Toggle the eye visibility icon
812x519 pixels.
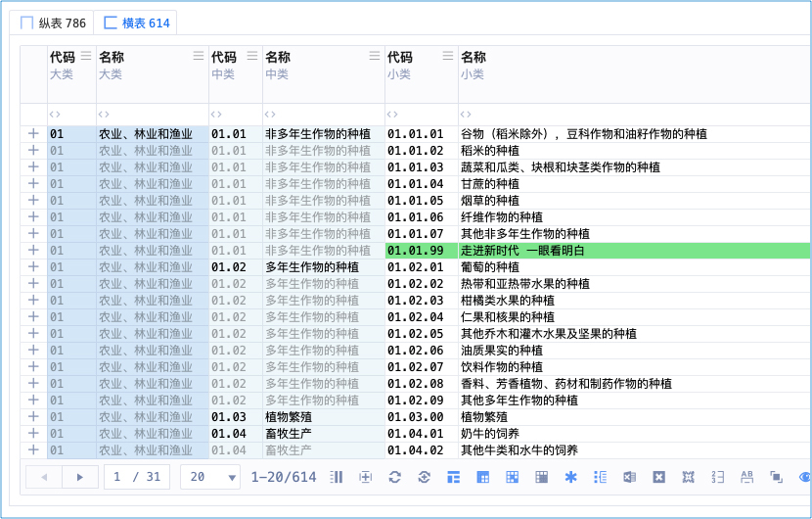tap(805, 477)
